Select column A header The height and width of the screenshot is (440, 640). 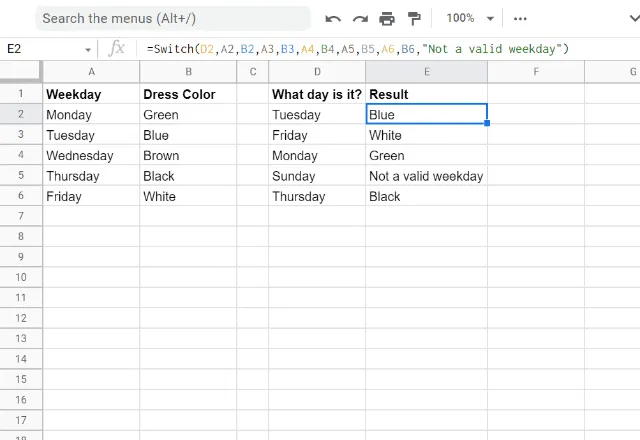91,72
